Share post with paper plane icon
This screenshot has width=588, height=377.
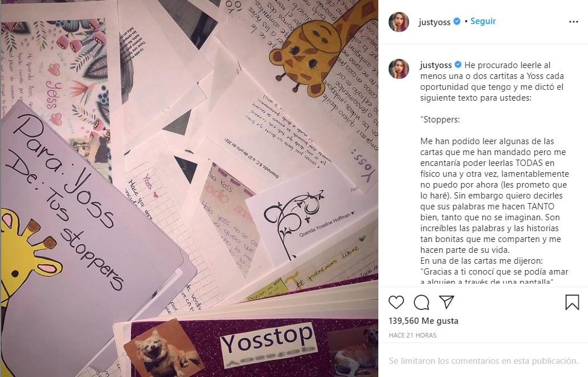(x=447, y=302)
